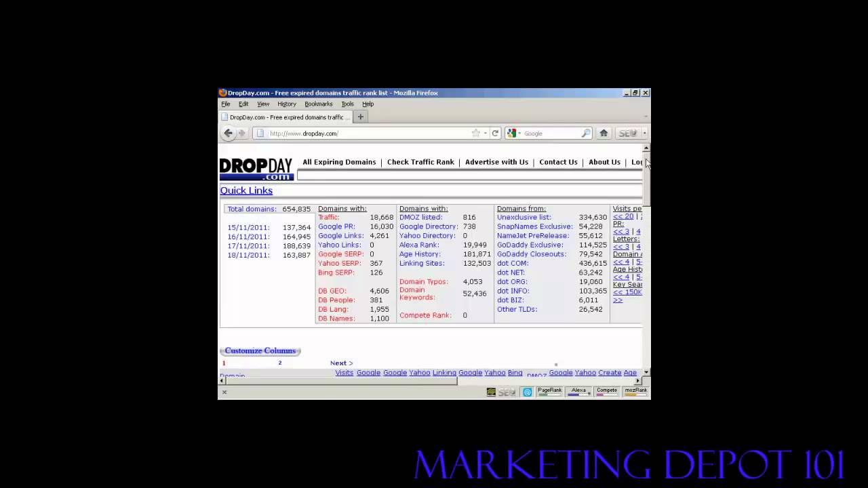The height and width of the screenshot is (488, 868).
Task: Click the search magnifier icon
Action: coord(586,134)
